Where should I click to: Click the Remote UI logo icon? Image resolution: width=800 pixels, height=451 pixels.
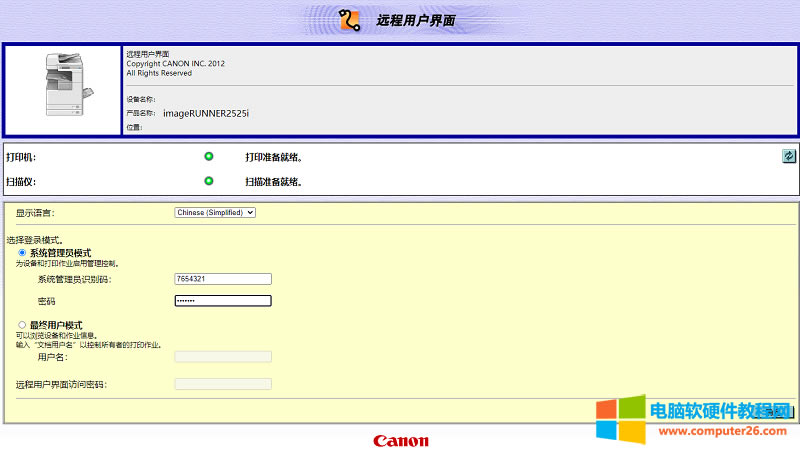[x=349, y=20]
